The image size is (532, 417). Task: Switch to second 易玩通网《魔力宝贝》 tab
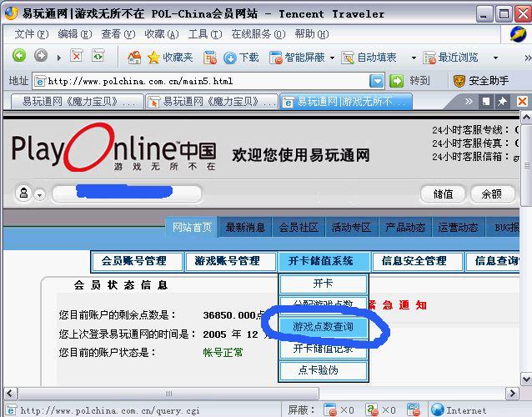[x=211, y=102]
